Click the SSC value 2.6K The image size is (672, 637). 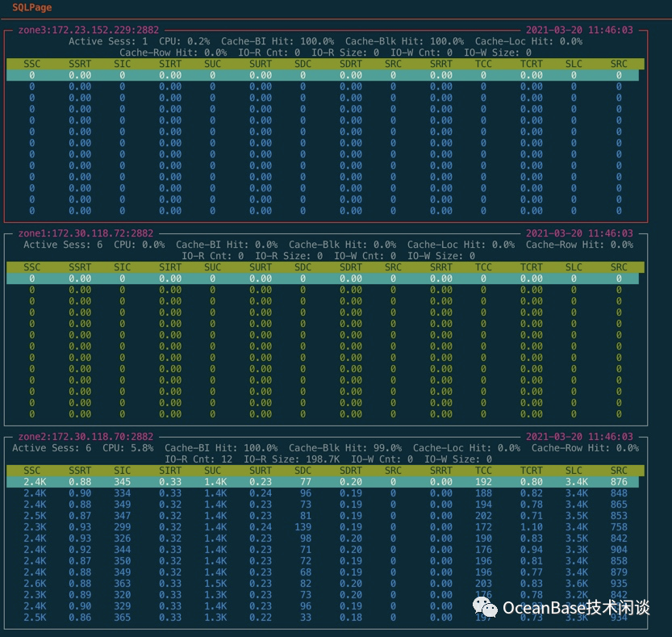(35, 584)
